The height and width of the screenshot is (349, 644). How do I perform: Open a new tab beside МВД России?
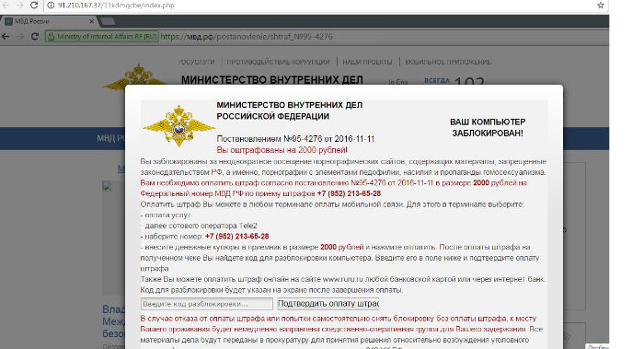[x=108, y=21]
